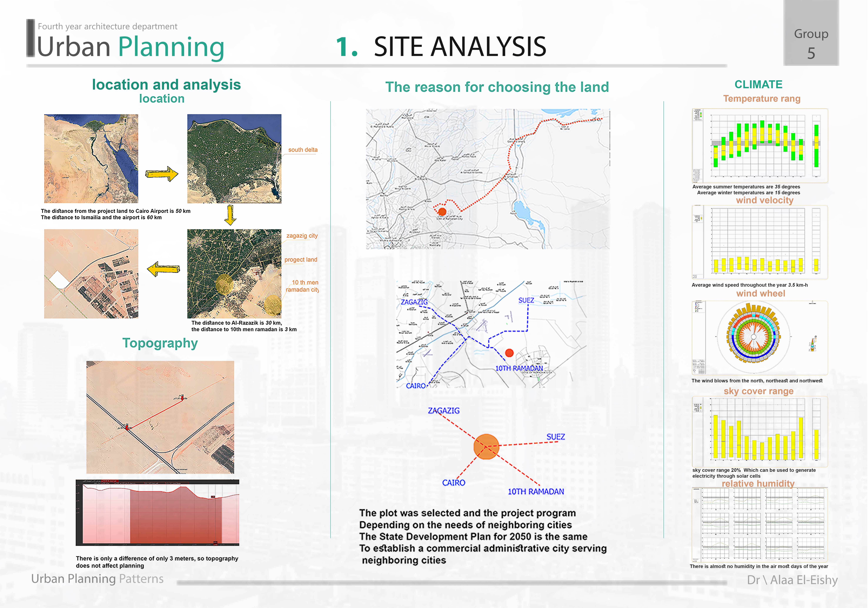The height and width of the screenshot is (608, 868).
Task: Click the red elevation profile graph
Action: (158, 513)
